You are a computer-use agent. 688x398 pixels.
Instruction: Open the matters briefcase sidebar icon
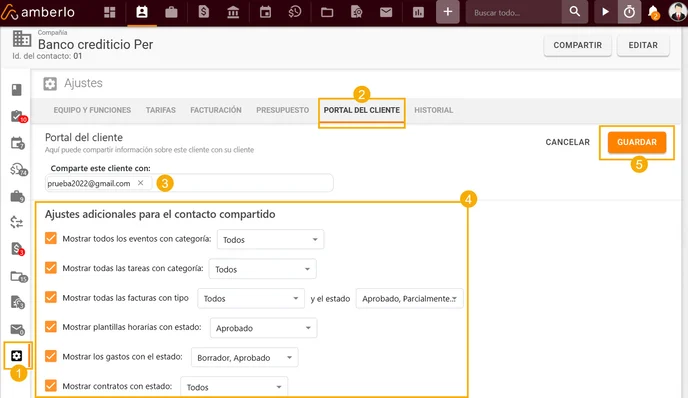pyautogui.click(x=17, y=196)
